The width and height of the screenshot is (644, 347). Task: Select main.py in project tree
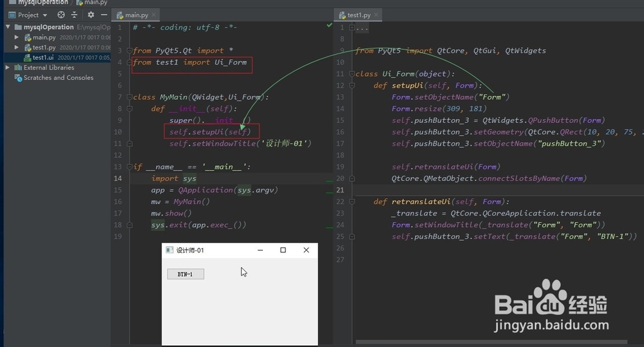click(44, 37)
